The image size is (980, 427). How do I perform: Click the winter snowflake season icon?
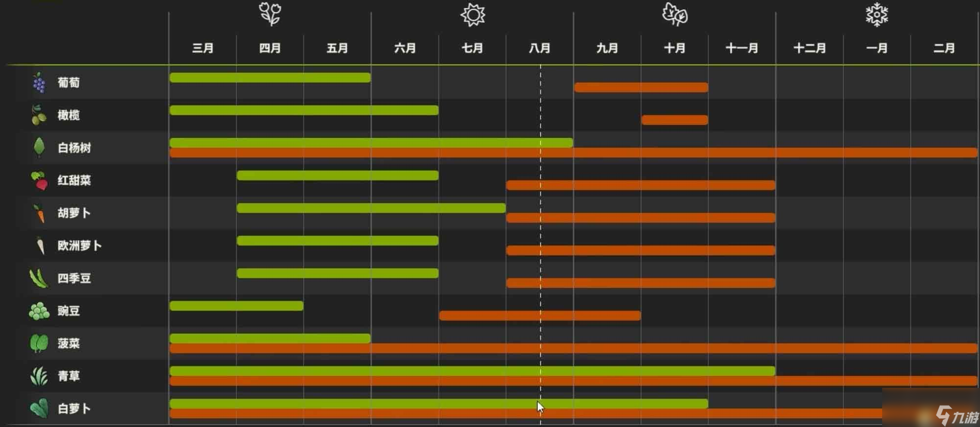coord(877,14)
